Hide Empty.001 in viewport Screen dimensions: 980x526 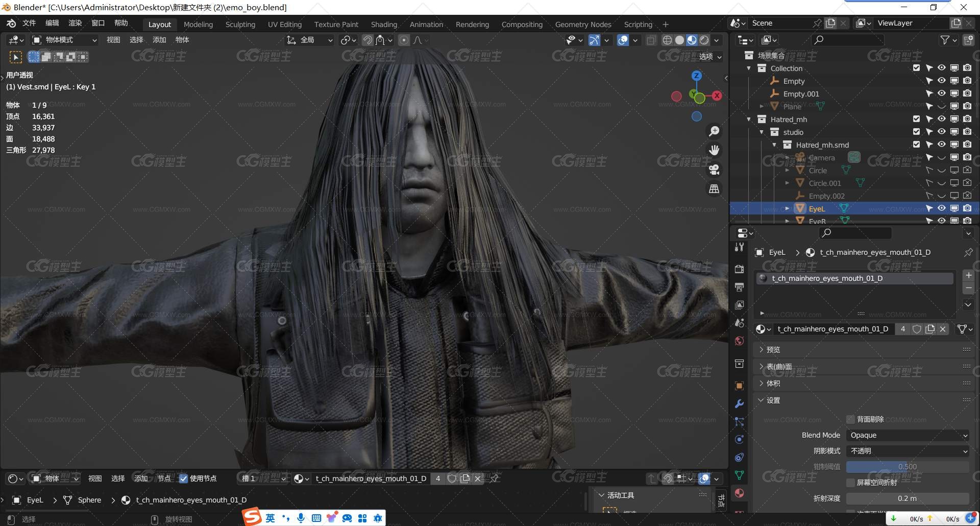(x=942, y=93)
